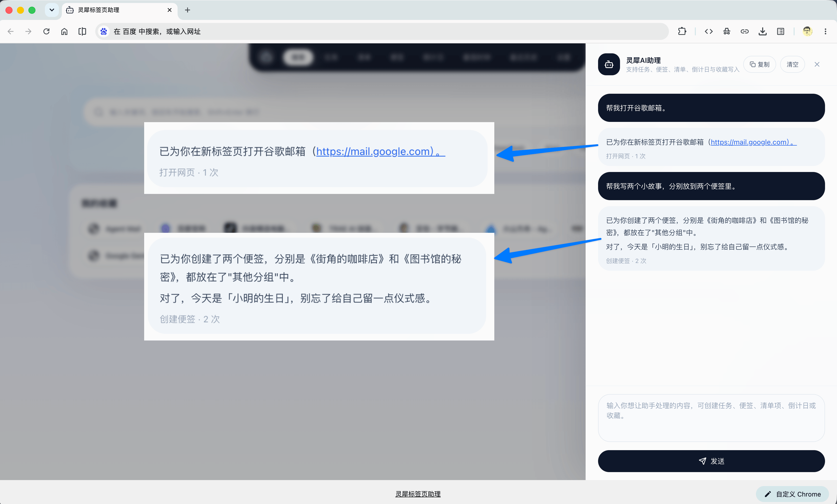
Task: Focus the address bar search field
Action: click(382, 32)
